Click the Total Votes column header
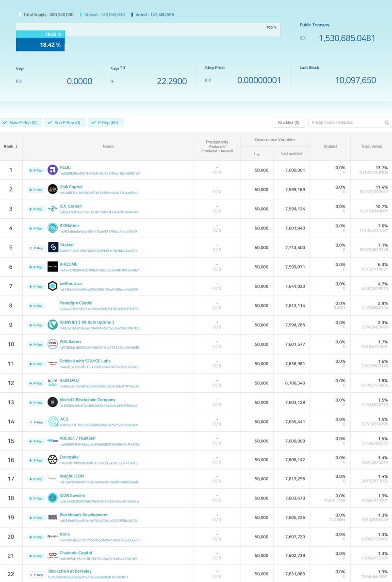Image resolution: width=392 pixels, height=582 pixels. click(371, 146)
